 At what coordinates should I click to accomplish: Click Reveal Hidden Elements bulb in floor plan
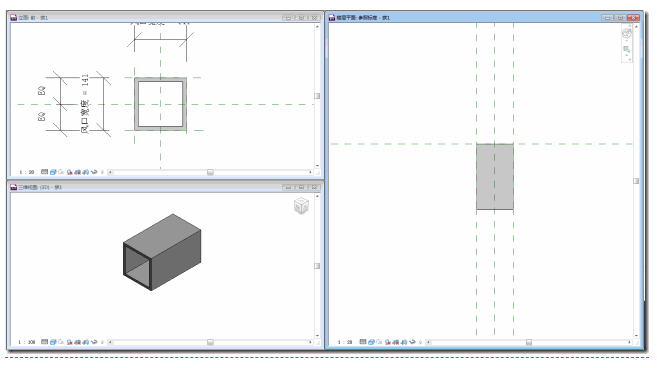[x=420, y=342]
